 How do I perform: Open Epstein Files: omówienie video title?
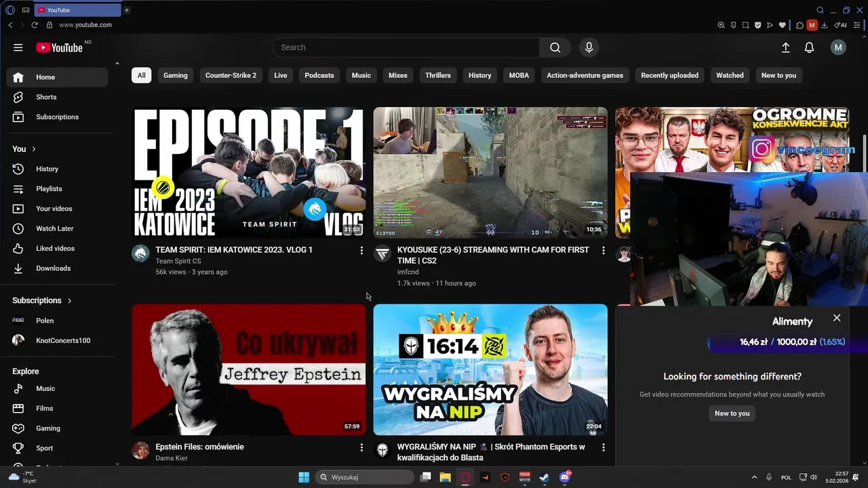point(199,447)
